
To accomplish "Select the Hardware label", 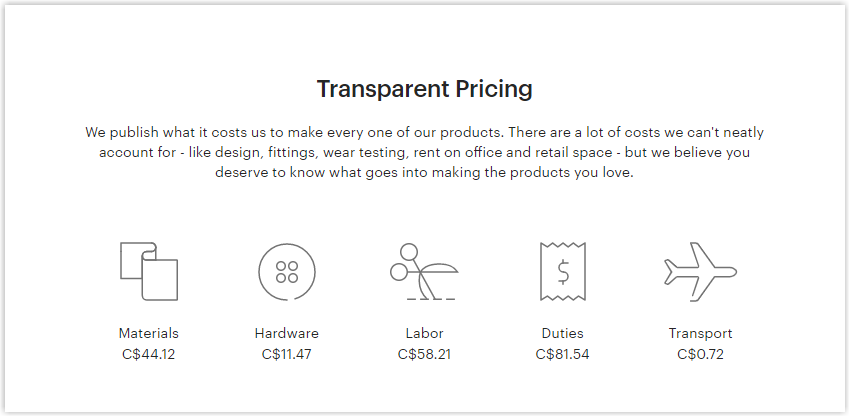I will (x=287, y=333).
